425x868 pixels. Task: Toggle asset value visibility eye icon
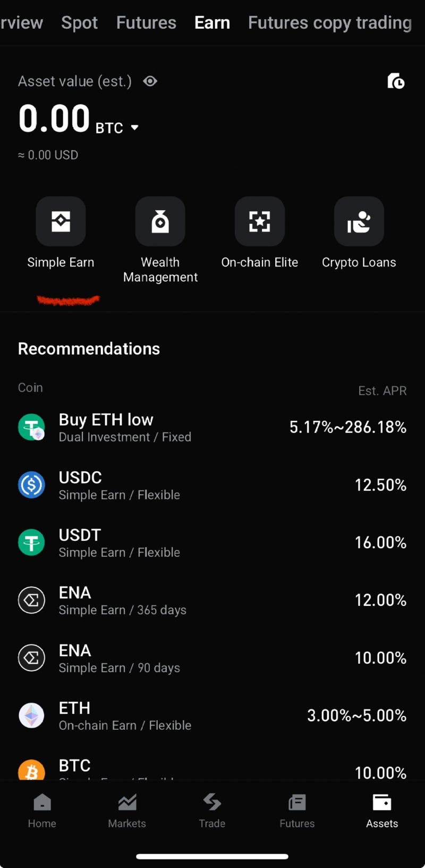click(150, 81)
